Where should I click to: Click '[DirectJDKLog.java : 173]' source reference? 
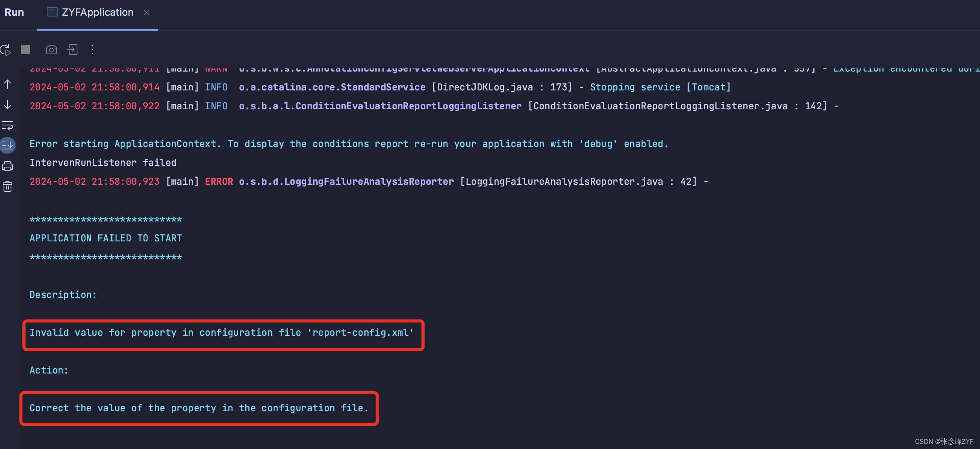[502, 87]
